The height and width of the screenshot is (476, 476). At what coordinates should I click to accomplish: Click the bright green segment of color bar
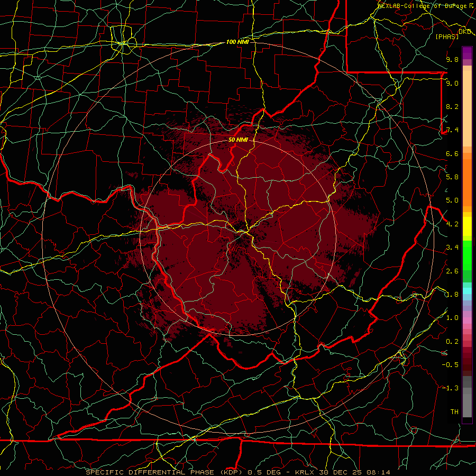(x=467, y=255)
